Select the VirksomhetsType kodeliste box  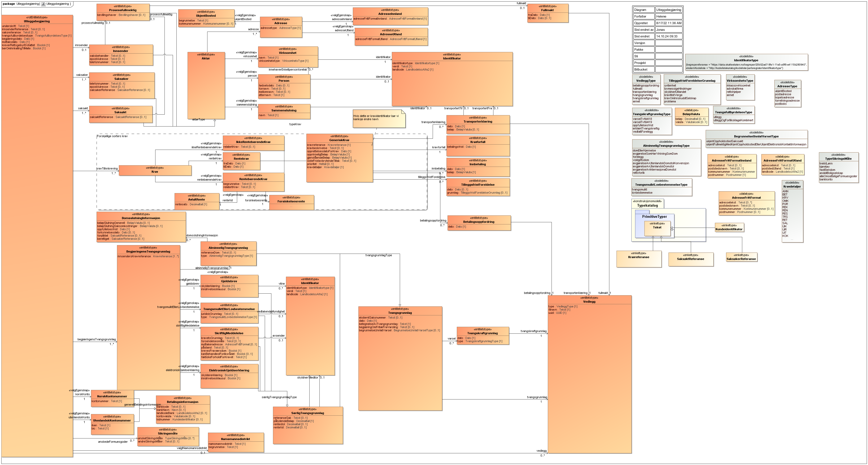pos(740,87)
